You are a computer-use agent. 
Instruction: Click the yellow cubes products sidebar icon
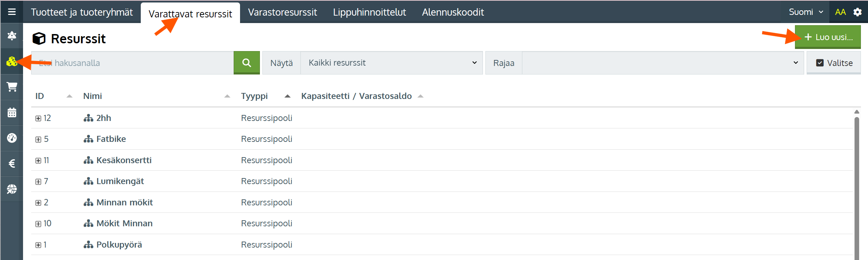click(12, 62)
